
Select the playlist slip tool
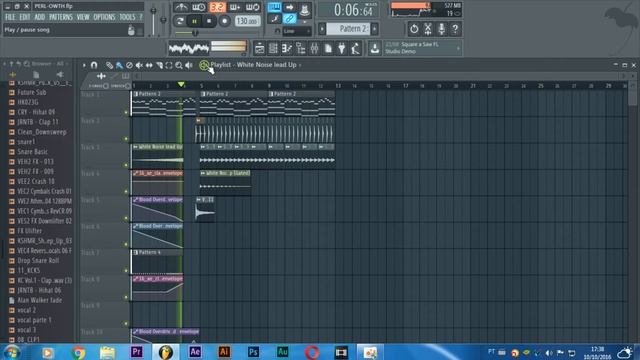pyautogui.click(x=149, y=65)
